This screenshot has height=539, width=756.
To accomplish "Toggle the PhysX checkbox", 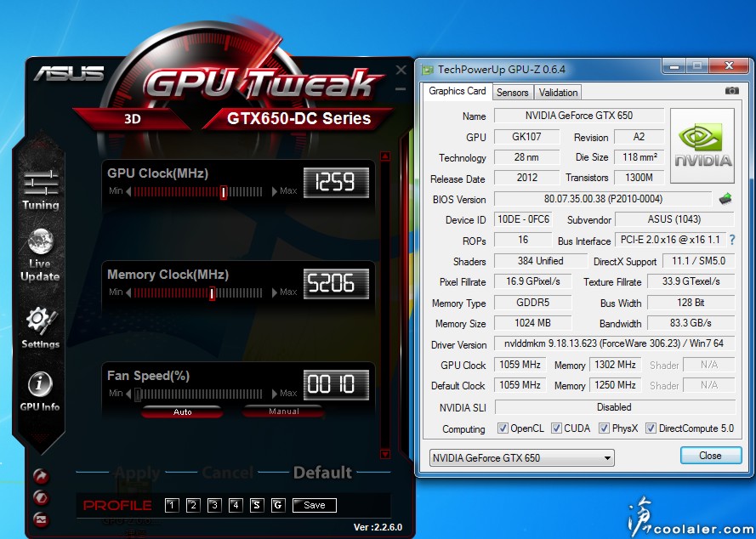I will 604,428.
